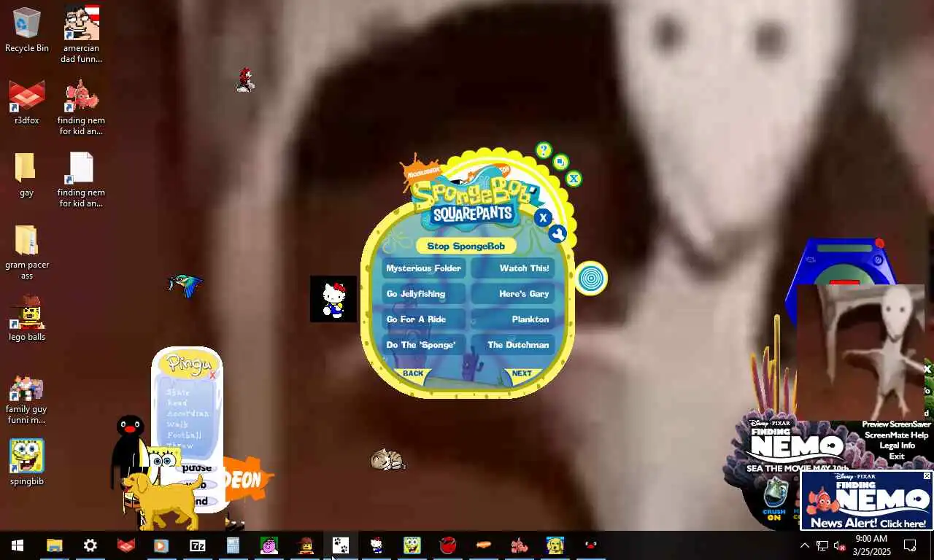
Task: Click the media player taskbar icon
Action: pyautogui.click(x=162, y=545)
